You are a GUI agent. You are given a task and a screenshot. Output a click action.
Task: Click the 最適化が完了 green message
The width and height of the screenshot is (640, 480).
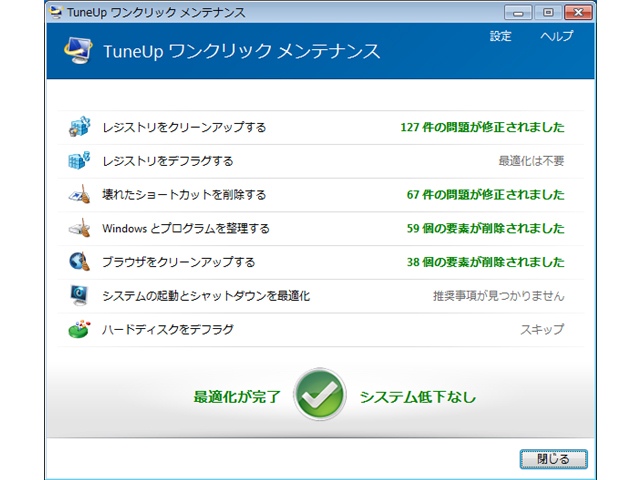[x=237, y=397]
